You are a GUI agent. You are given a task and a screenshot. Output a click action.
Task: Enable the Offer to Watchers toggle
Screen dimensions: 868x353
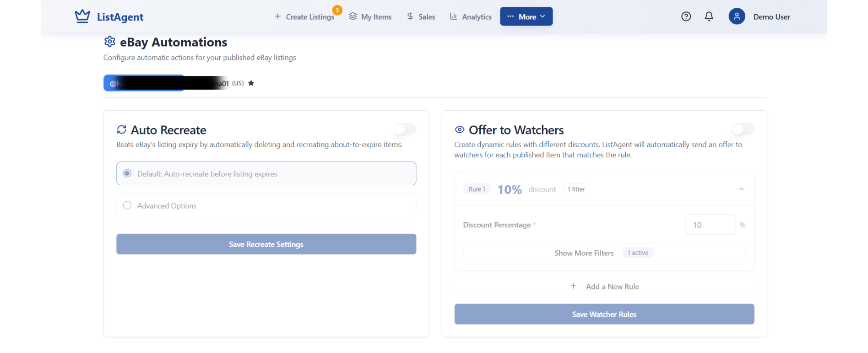point(743,129)
